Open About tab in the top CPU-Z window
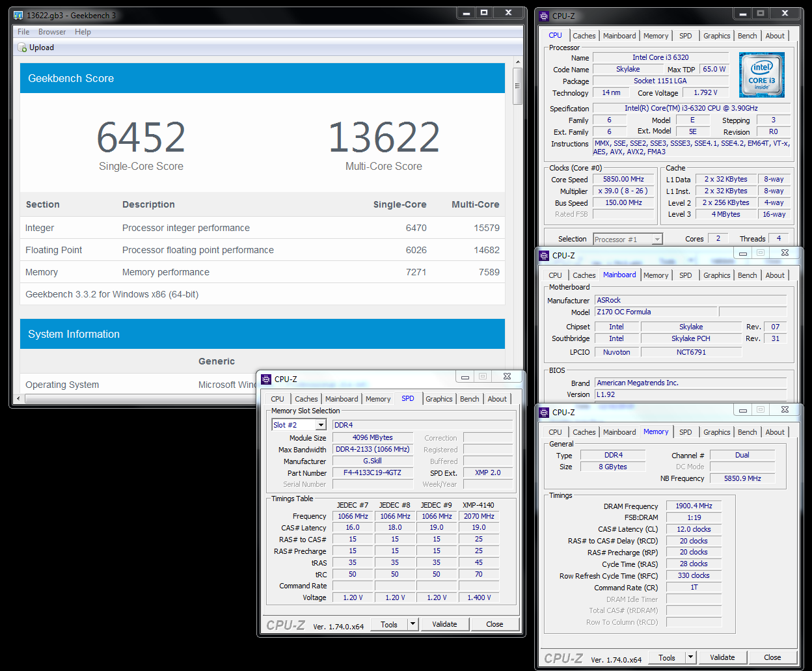The height and width of the screenshot is (671, 812). click(774, 36)
